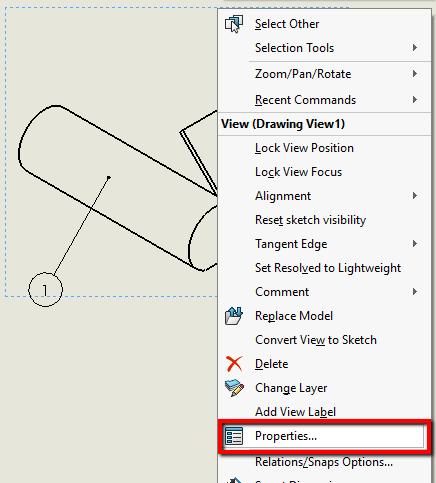Open Relations/Snaps Options
The height and width of the screenshot is (483, 436).
pyautogui.click(x=324, y=462)
